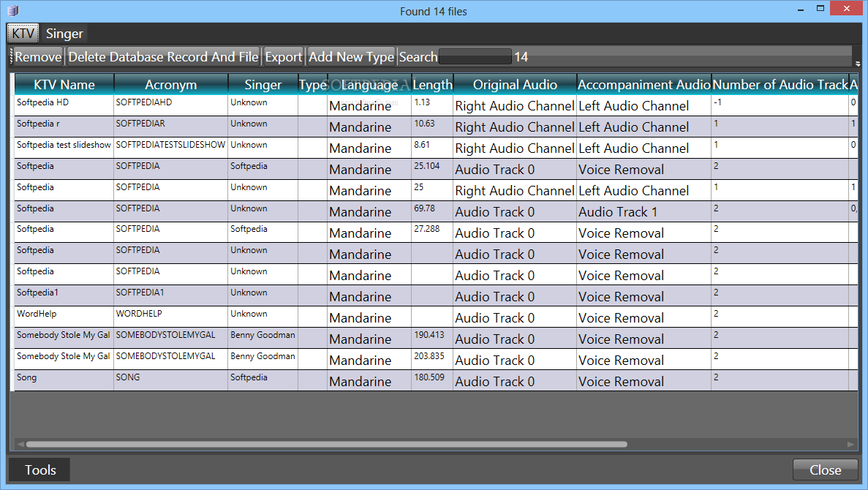This screenshot has width=868, height=490.
Task: Click the result count '14' in toolbar
Action: click(521, 57)
